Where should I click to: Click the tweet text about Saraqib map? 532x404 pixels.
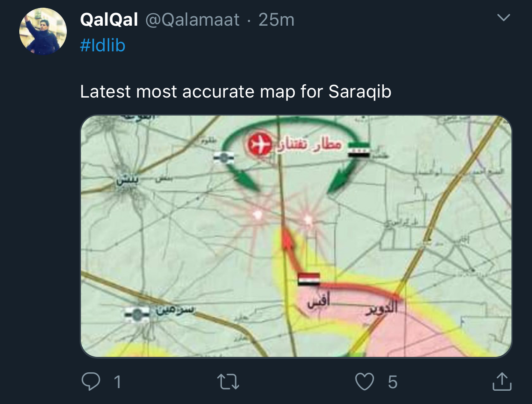coord(236,92)
